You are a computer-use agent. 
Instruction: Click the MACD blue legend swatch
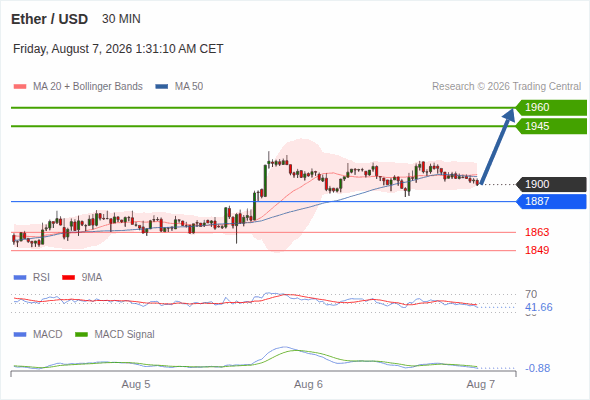click(20, 334)
